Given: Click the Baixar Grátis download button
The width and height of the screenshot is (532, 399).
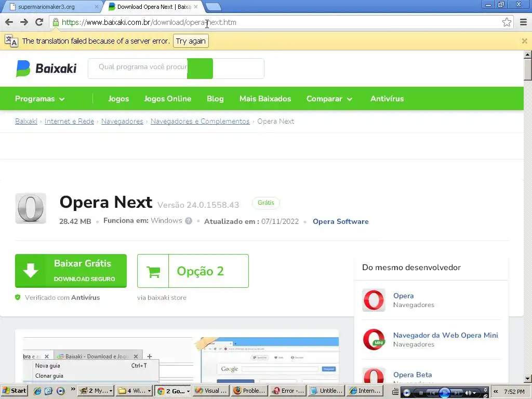Looking at the screenshot, I should coord(71,271).
